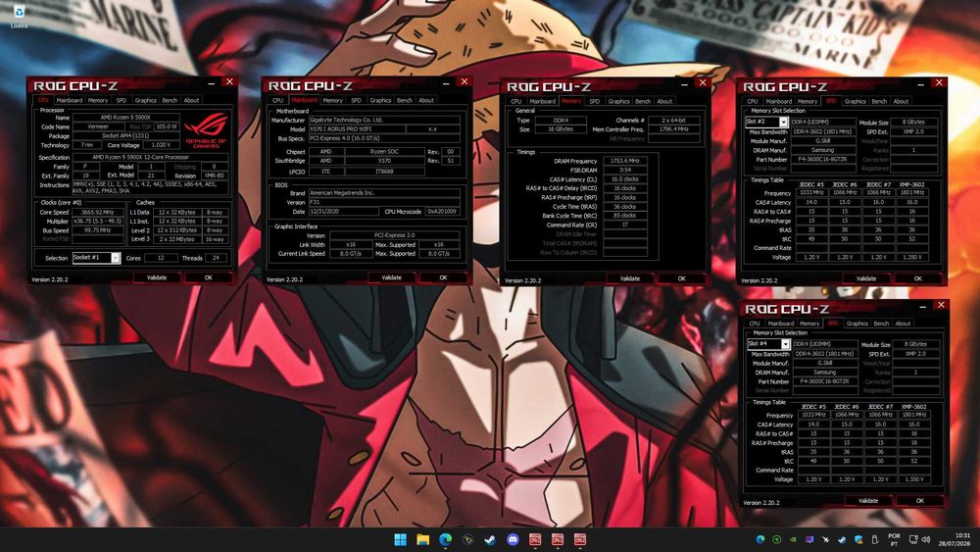Click part number F4-3600C16-8GTZR in Slot #2 window

click(x=824, y=160)
